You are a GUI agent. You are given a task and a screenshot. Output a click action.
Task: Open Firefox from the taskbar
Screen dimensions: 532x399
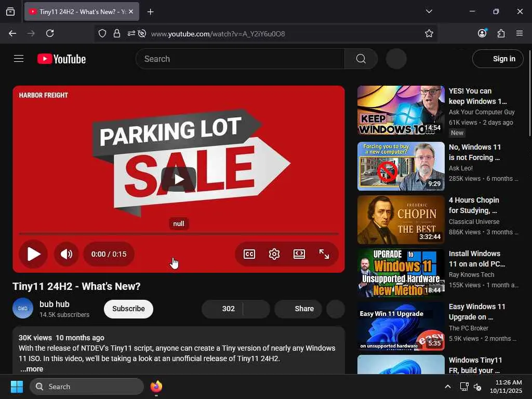[156, 387]
